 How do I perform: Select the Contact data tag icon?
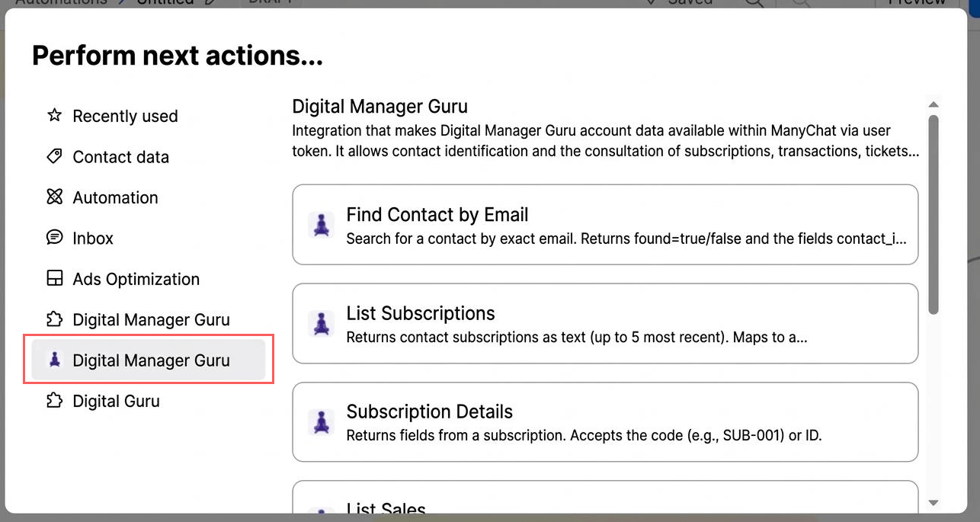(54, 156)
